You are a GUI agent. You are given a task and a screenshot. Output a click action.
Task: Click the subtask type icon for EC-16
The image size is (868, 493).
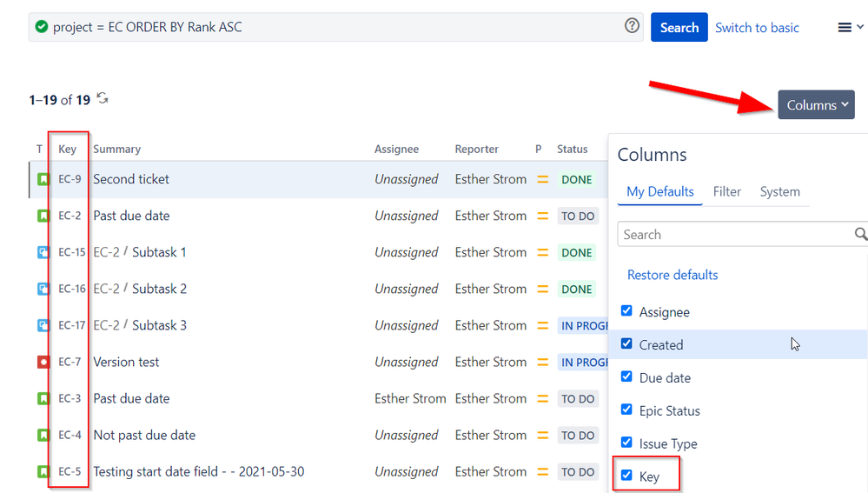pos(43,290)
